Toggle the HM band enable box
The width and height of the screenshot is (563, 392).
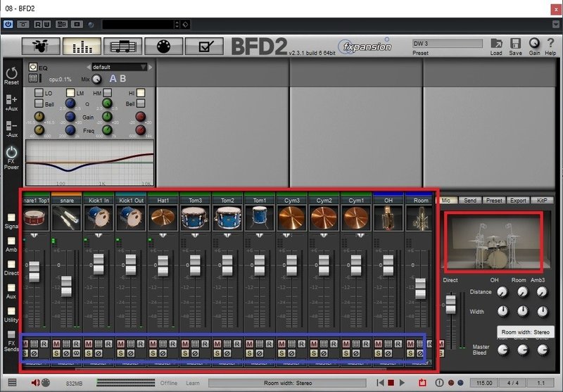coord(107,93)
